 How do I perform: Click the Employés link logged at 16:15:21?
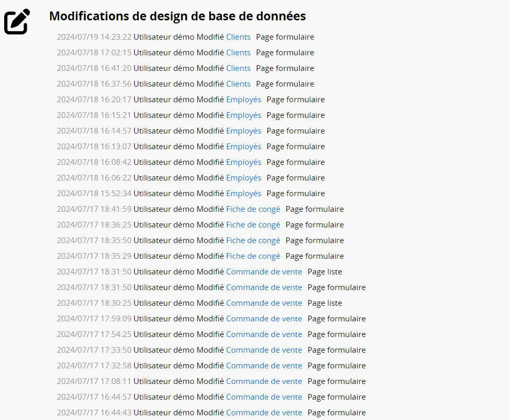pyautogui.click(x=243, y=115)
